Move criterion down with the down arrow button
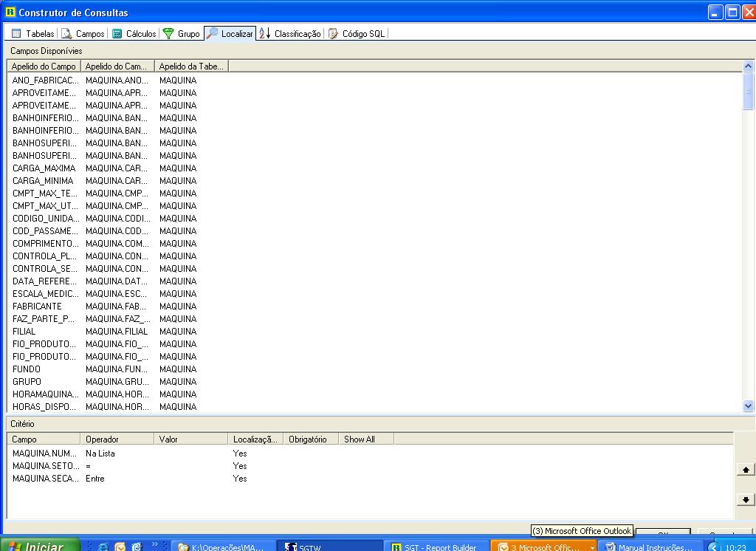Image resolution: width=756 pixels, height=551 pixels. (x=746, y=500)
